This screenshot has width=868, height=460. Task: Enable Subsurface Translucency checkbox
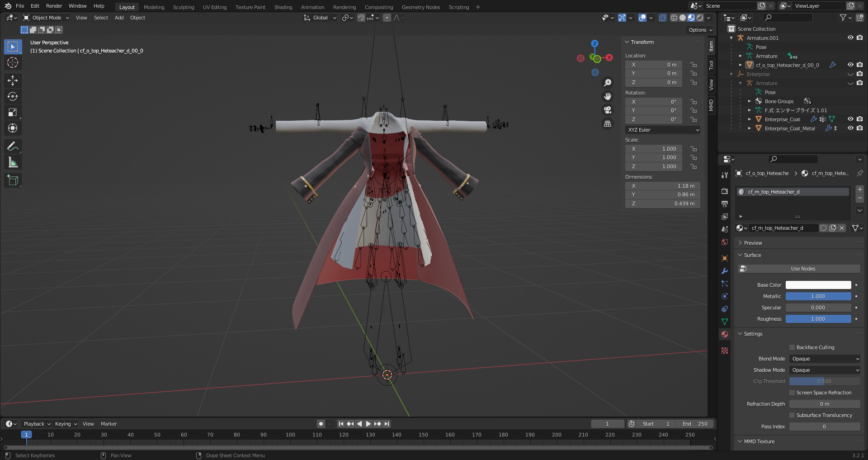[792, 415]
